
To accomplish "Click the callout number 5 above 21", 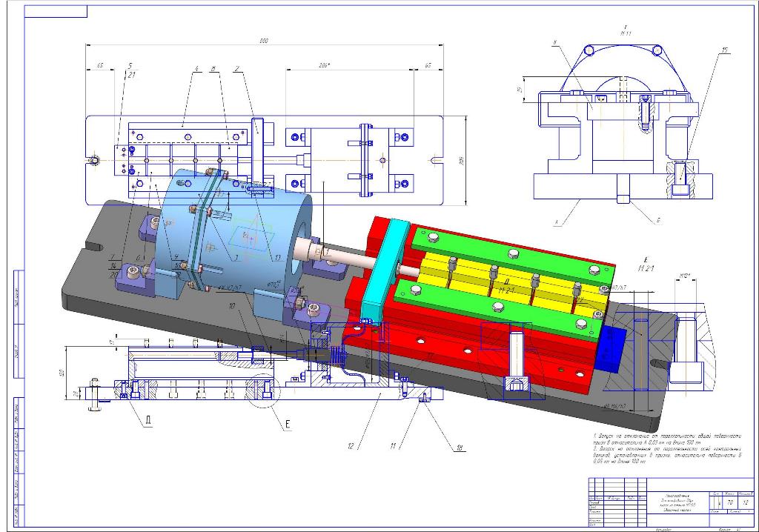I will tap(130, 65).
